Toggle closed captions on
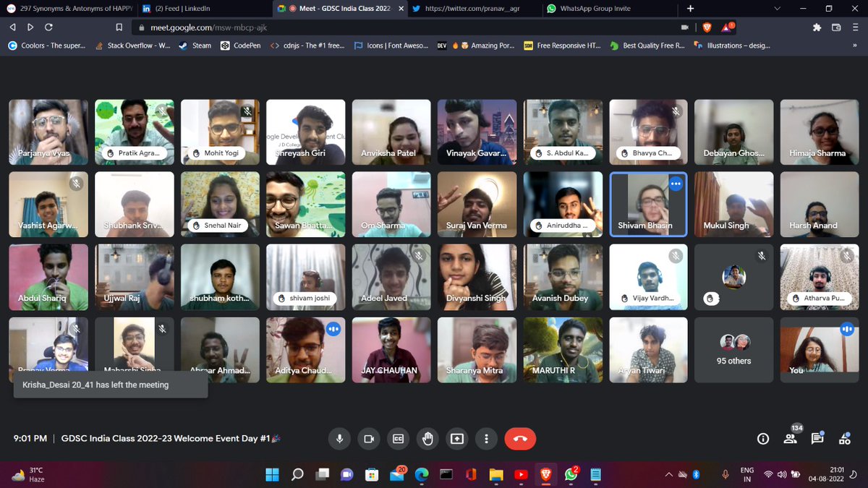 point(398,438)
